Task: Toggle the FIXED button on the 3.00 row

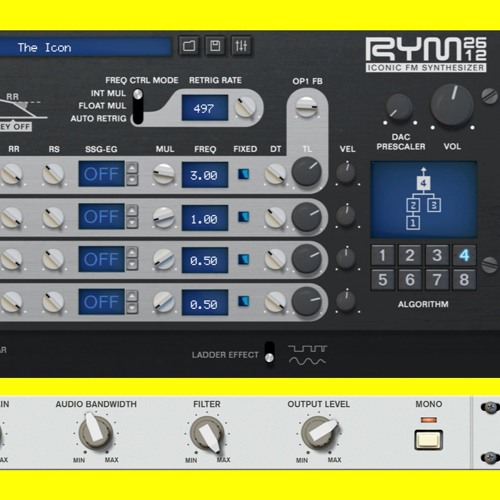Action: pos(243,174)
